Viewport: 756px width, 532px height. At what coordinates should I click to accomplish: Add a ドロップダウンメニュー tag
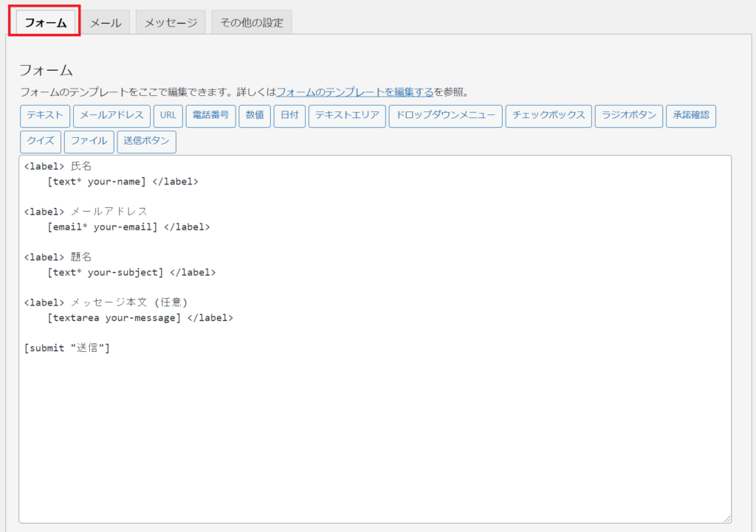click(445, 116)
